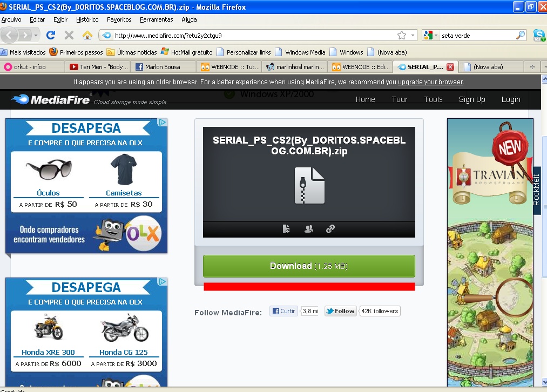Click the home icon in navigation toolbar
This screenshot has width=547, height=392.
87,35
